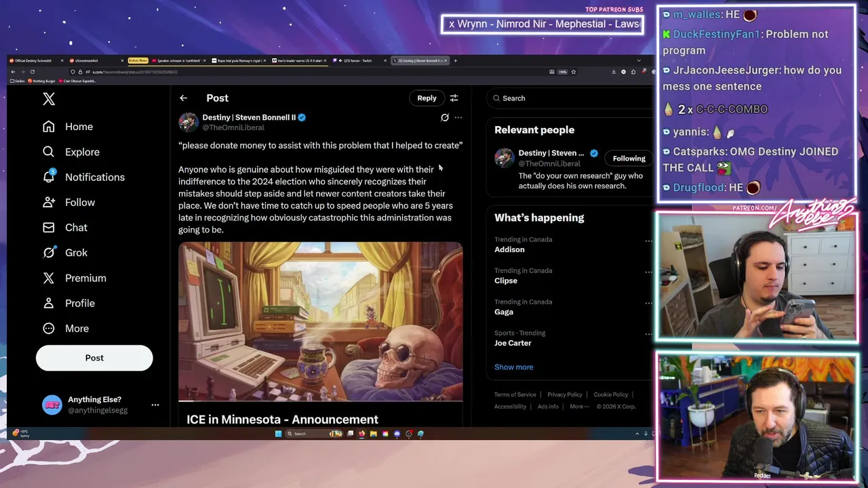Open the Terms of Service link
Screen dimensions: 868x488
[x=515, y=394]
